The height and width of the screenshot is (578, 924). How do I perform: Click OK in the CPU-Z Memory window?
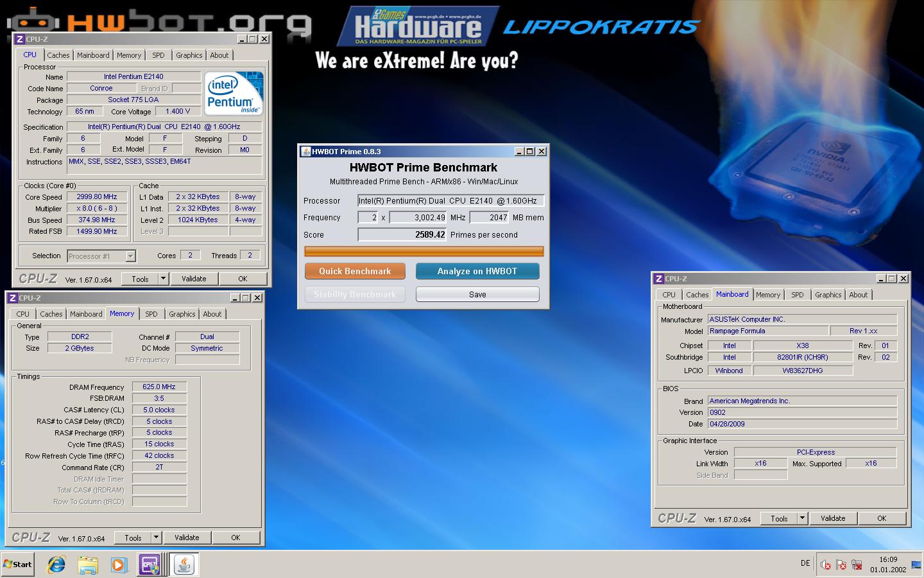235,538
